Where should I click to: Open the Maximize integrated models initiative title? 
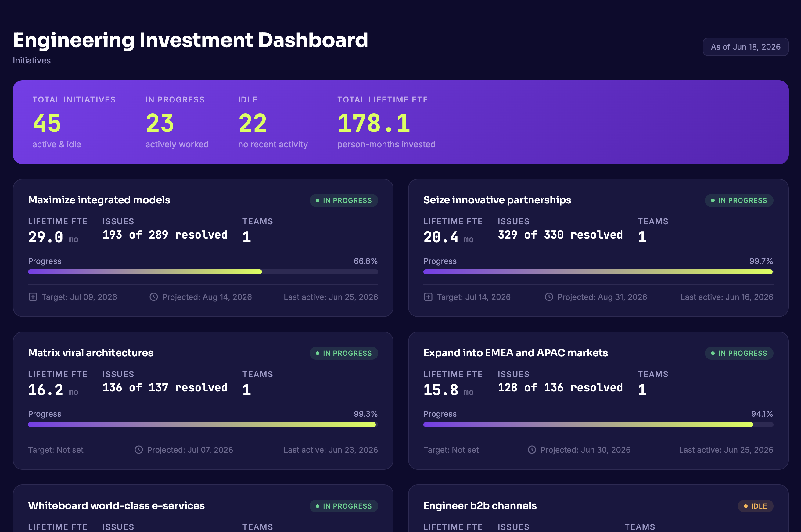pyautogui.click(x=99, y=200)
